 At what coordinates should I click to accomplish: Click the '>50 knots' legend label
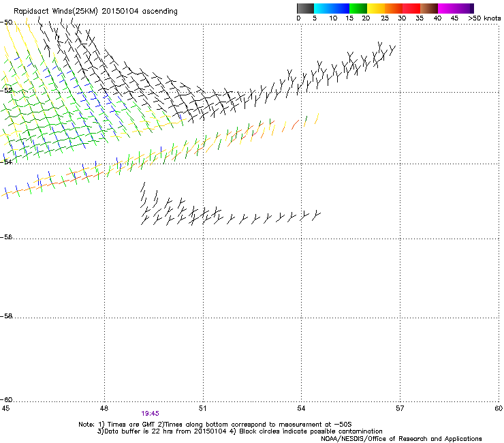[x=484, y=18]
